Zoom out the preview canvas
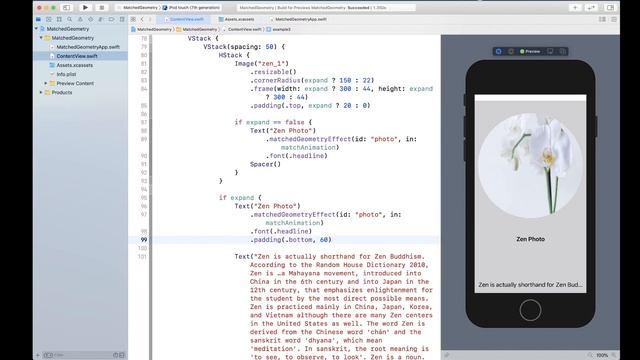 590,355
